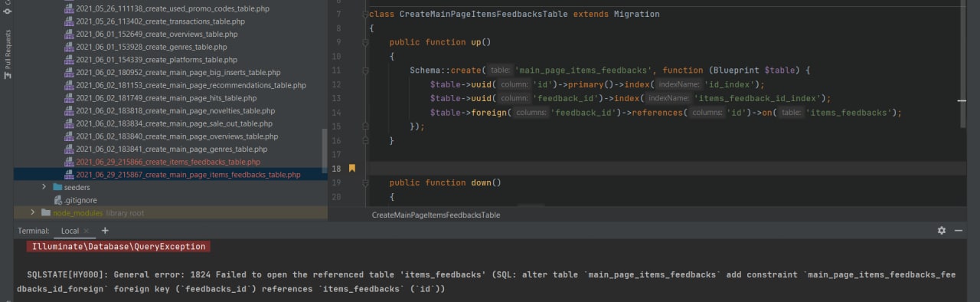Click PHP icon of create_used_promo_codes_table.php
Image resolution: width=980 pixels, height=302 pixels.
69,8
